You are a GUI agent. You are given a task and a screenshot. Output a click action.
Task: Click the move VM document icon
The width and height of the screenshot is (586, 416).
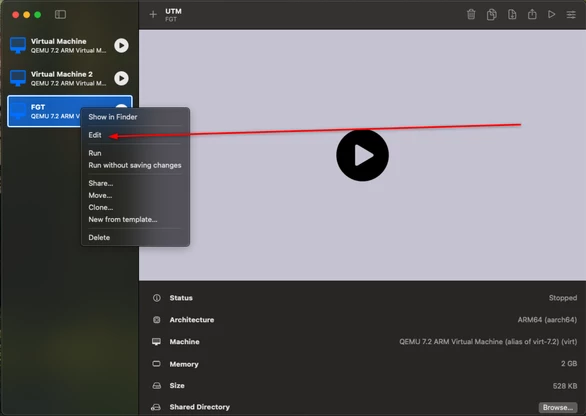pyautogui.click(x=512, y=15)
